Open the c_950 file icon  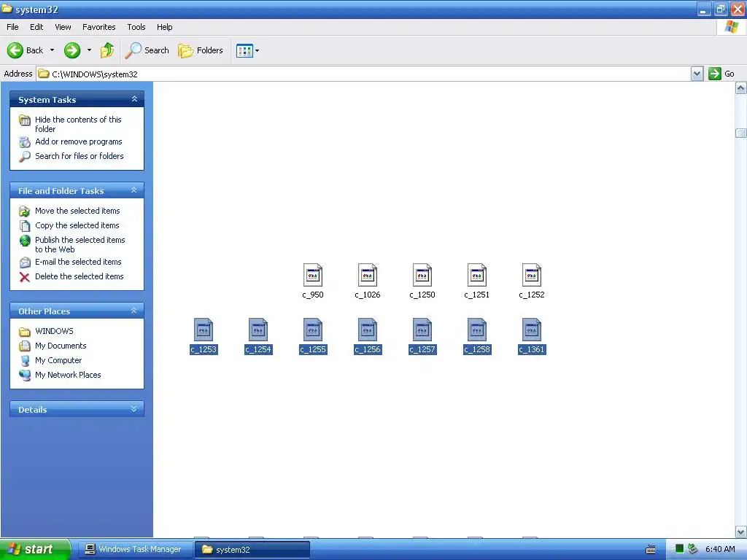click(x=313, y=275)
